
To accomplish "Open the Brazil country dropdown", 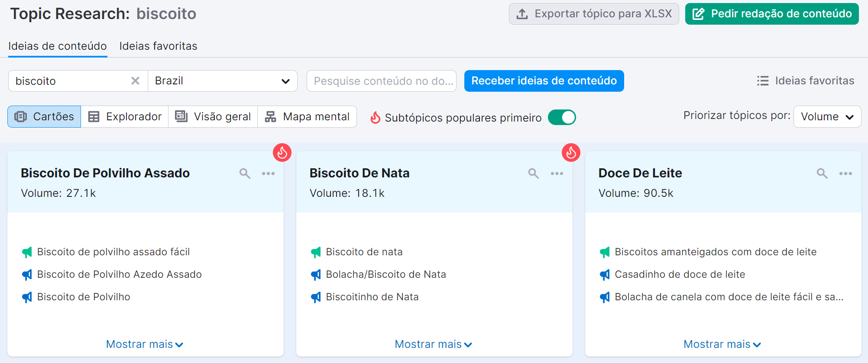I will pyautogui.click(x=222, y=81).
